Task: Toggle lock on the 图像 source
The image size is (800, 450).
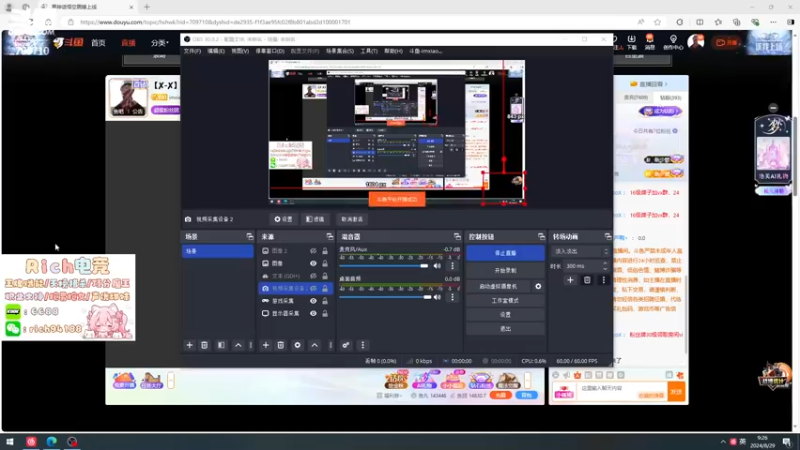Action: coord(324,263)
